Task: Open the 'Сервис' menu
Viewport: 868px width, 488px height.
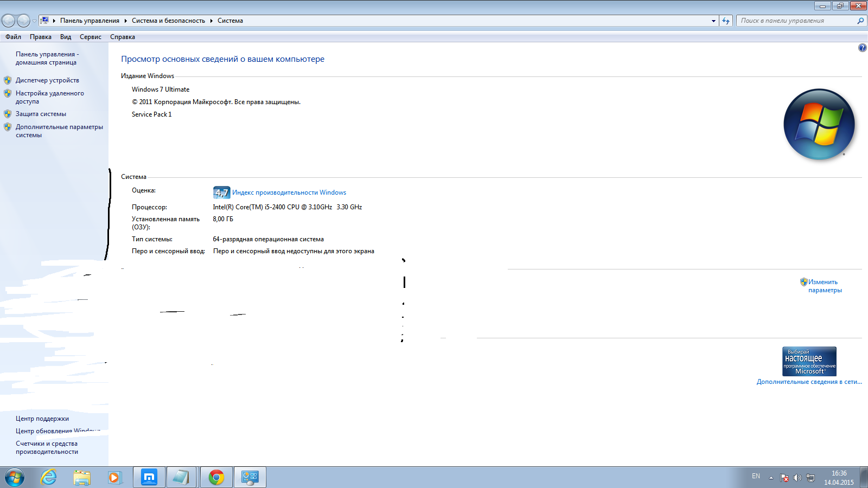Action: coord(91,37)
